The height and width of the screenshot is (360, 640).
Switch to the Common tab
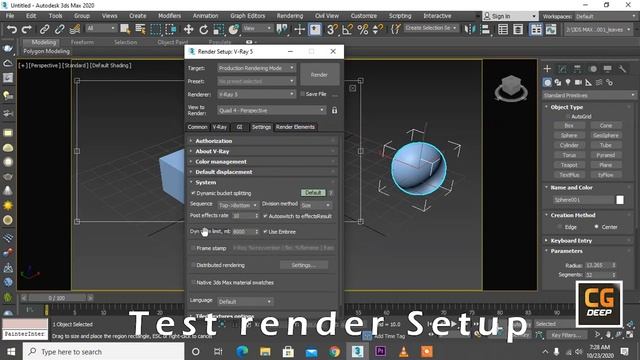click(x=198, y=127)
